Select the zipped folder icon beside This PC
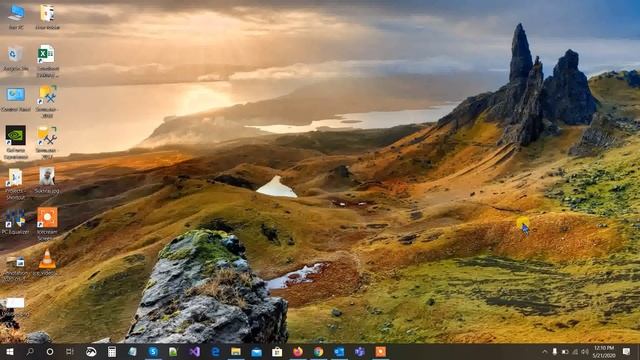640x360 pixels. coord(47,17)
